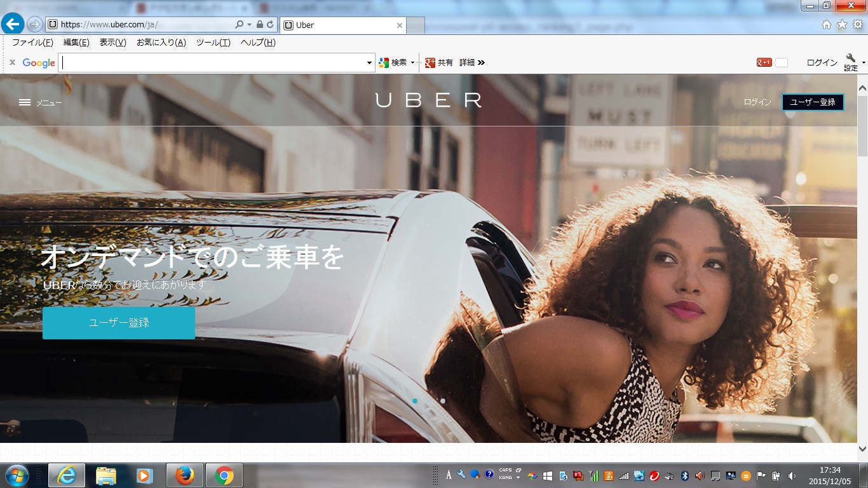Open the IE home page icon
The width and height of the screenshot is (868, 488).
pos(826,25)
